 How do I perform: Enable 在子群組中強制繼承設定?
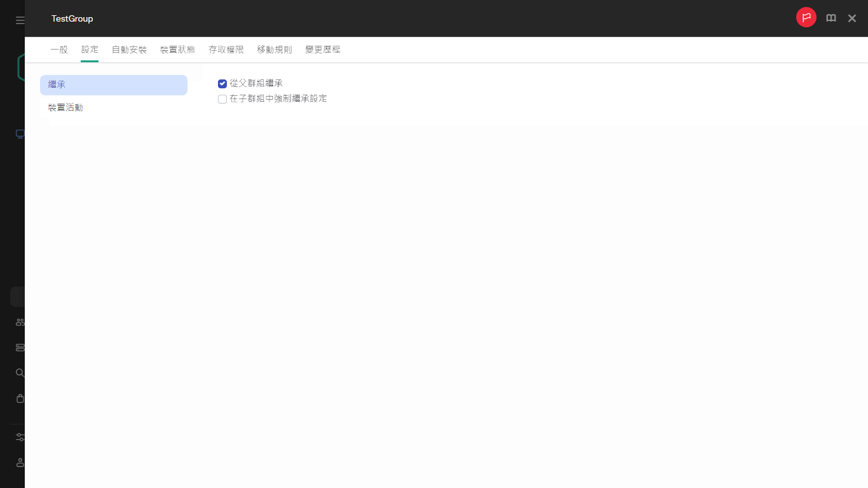(x=222, y=98)
